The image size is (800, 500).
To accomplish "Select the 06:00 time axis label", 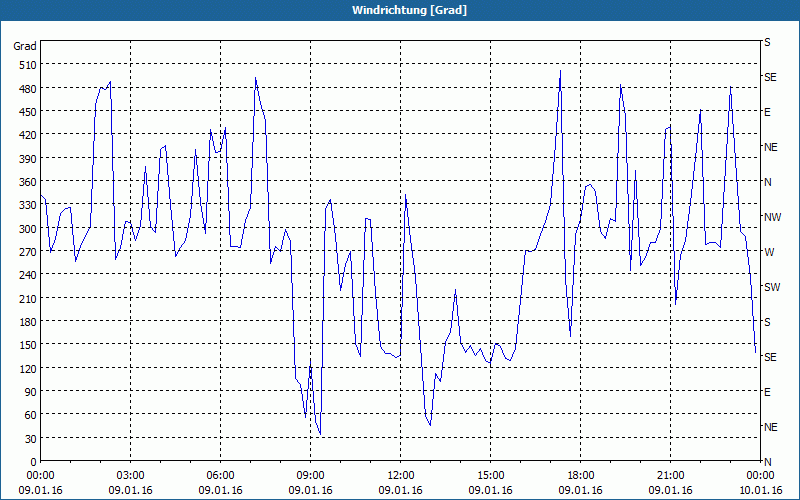I will point(220,476).
